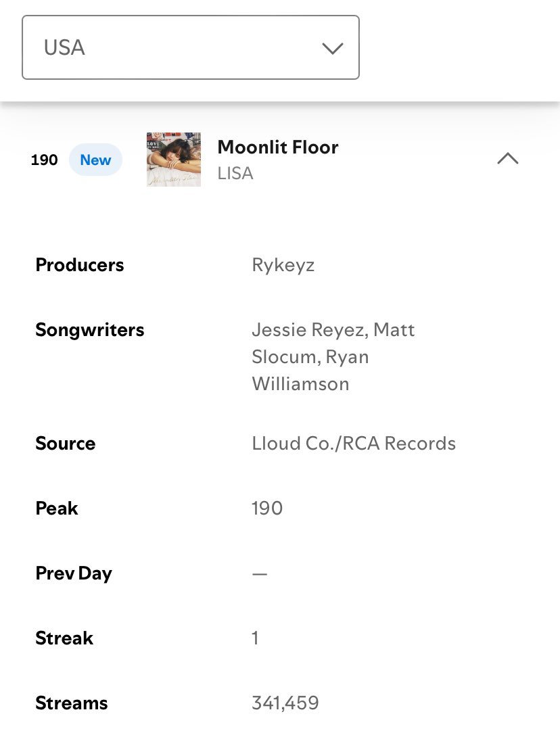
Task: Click the Producers label
Action: [80, 265]
